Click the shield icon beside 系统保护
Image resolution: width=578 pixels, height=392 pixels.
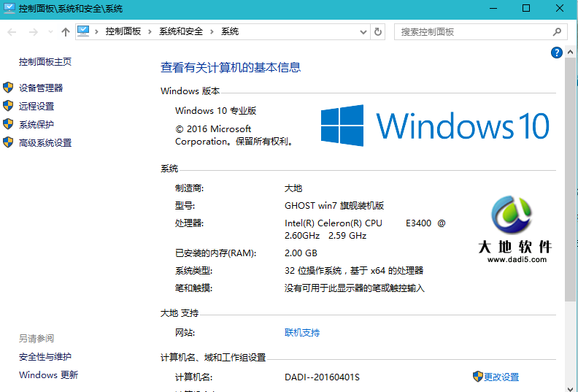pos(8,124)
